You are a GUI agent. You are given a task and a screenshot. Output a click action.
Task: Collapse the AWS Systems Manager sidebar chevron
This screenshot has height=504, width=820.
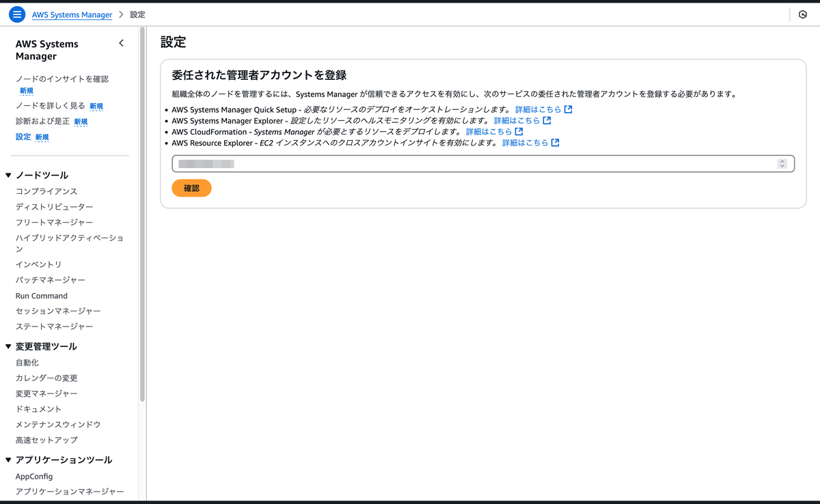pos(121,43)
